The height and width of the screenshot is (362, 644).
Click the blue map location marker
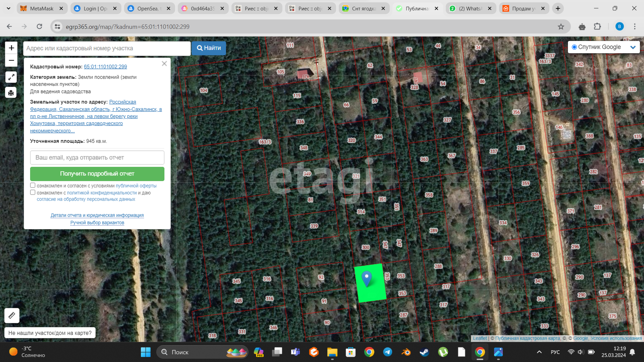(367, 278)
